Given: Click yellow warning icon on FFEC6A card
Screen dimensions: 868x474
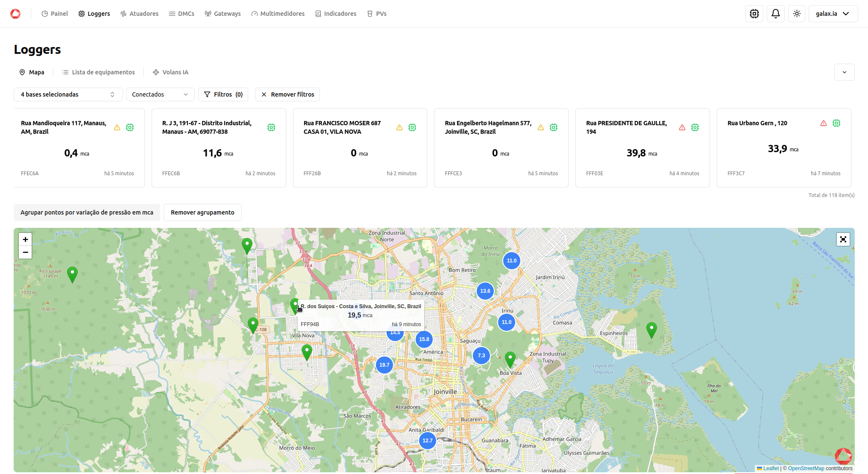Looking at the screenshot, I should [x=117, y=127].
